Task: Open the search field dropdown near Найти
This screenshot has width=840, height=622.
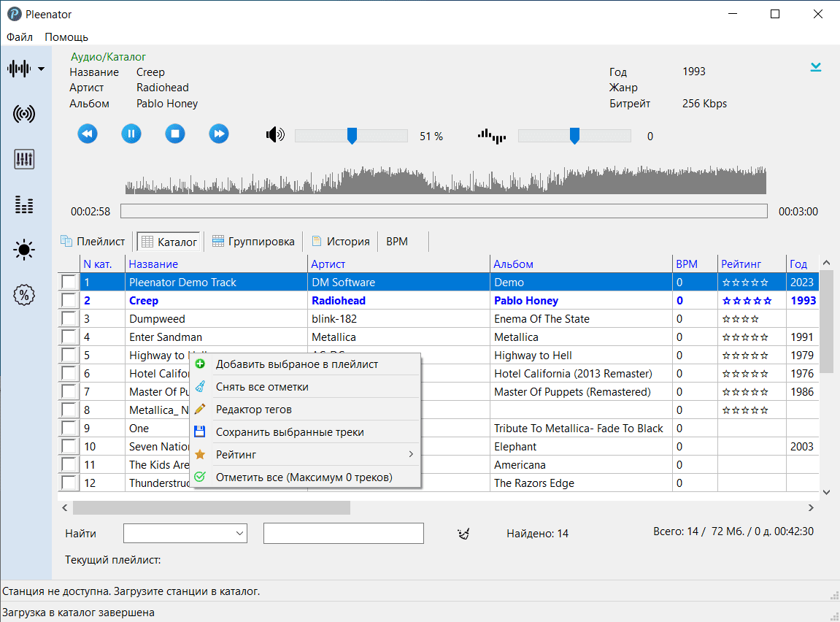Action: [x=240, y=534]
